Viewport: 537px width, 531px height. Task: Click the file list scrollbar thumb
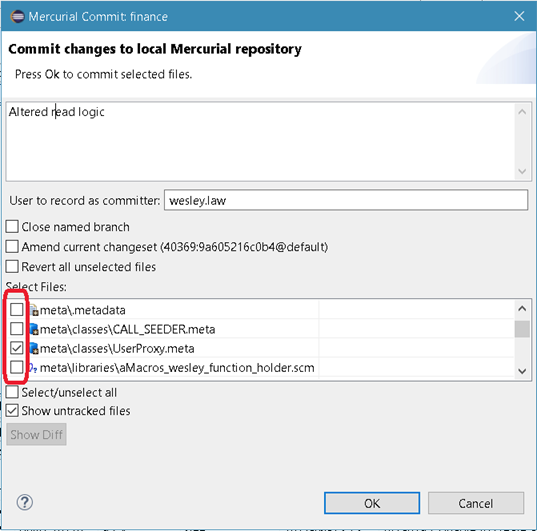(522, 329)
